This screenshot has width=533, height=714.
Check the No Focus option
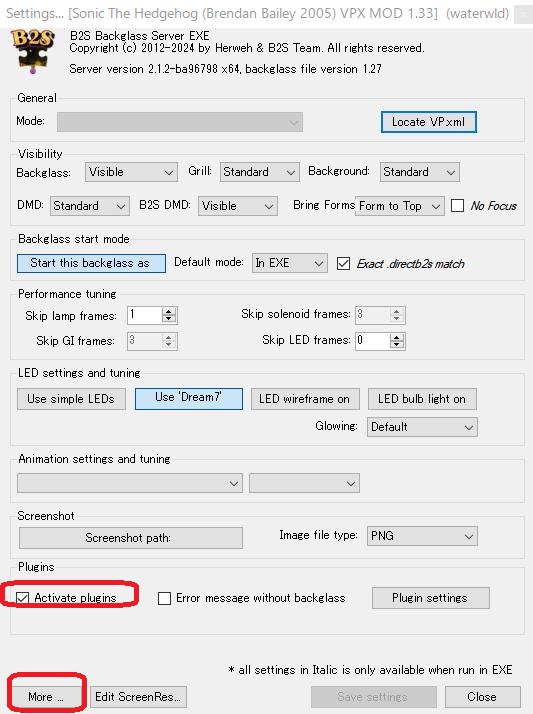(457, 206)
